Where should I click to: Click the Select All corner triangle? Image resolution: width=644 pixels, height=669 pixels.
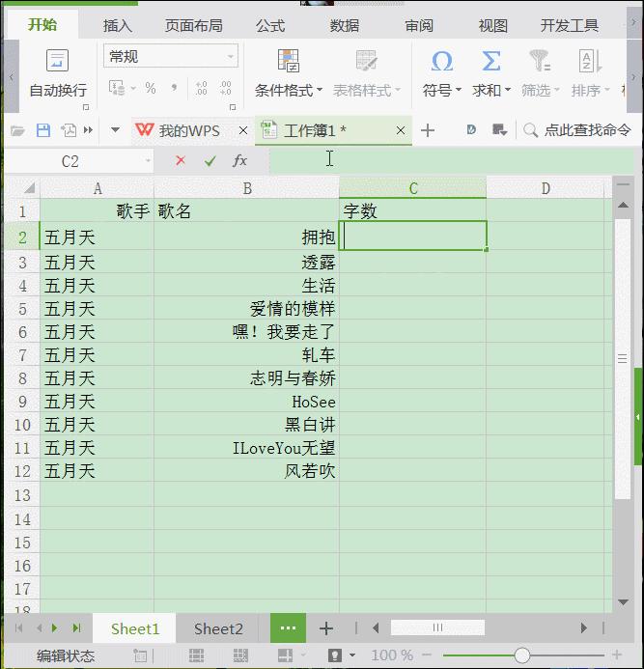[29, 187]
